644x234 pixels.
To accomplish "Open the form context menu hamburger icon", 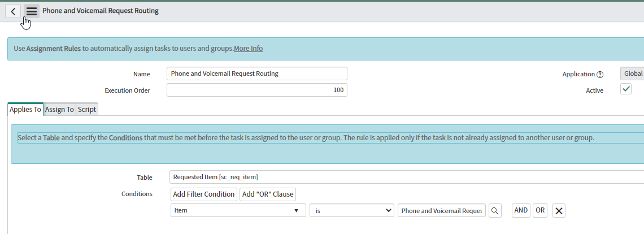I will [32, 11].
